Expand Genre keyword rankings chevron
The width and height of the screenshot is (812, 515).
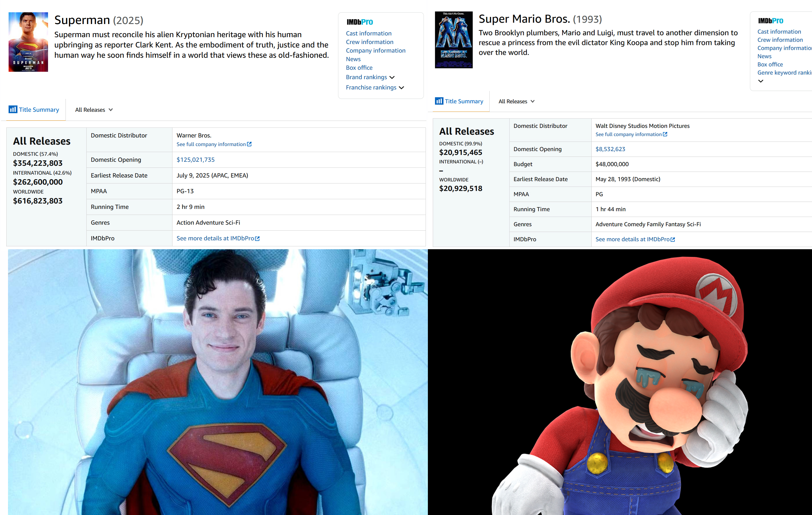pos(761,81)
